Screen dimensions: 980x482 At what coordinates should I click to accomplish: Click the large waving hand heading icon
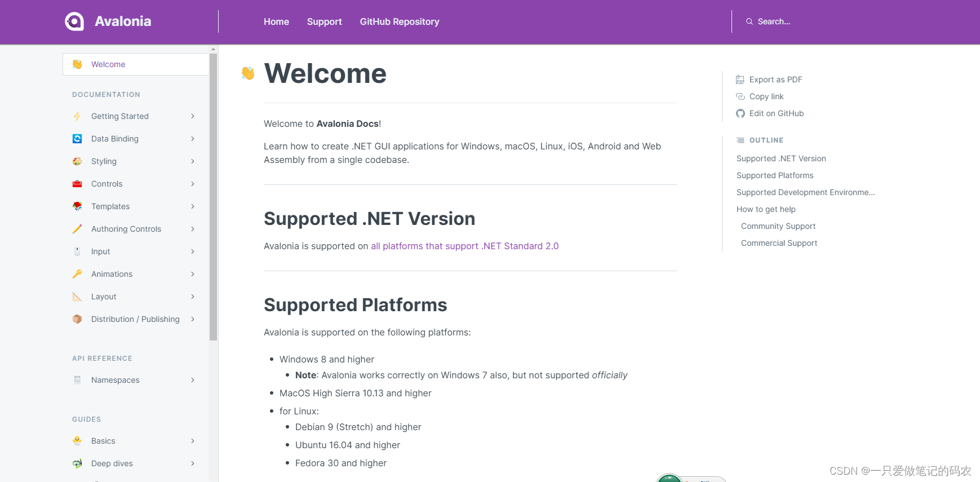coord(248,73)
